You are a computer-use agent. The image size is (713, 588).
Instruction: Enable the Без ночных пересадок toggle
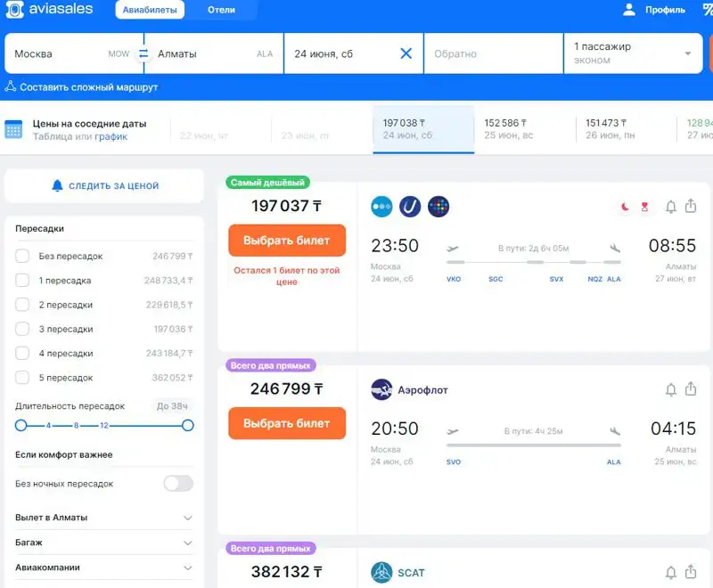[178, 484]
